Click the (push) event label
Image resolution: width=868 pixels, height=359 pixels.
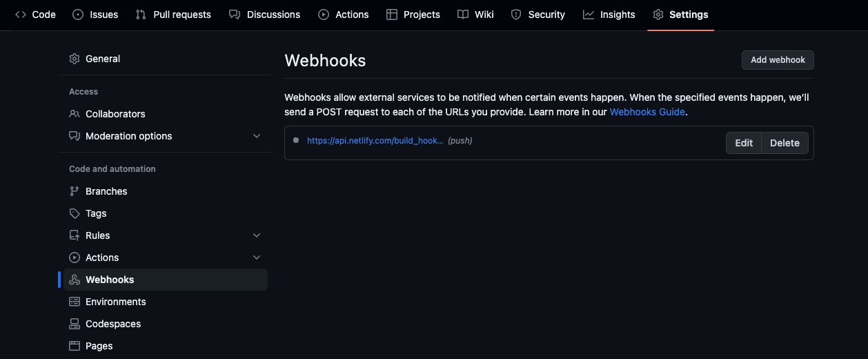(460, 140)
